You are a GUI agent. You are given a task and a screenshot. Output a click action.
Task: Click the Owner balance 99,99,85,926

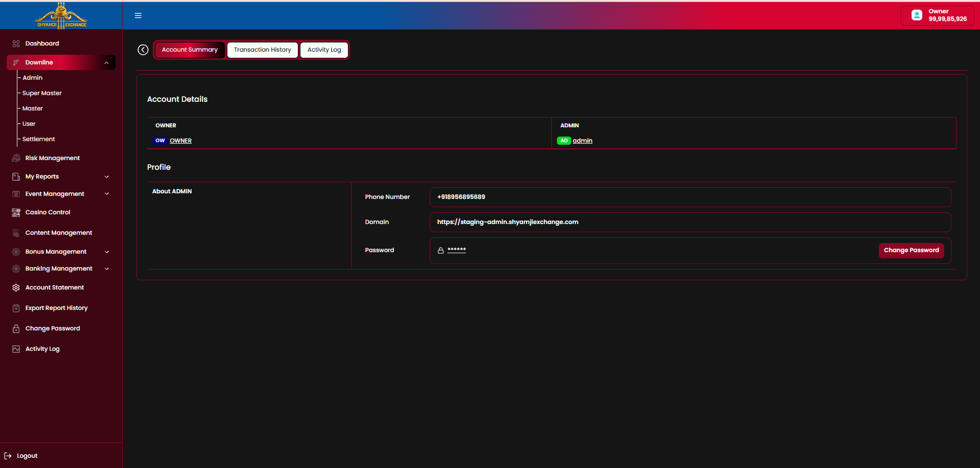coord(948,19)
